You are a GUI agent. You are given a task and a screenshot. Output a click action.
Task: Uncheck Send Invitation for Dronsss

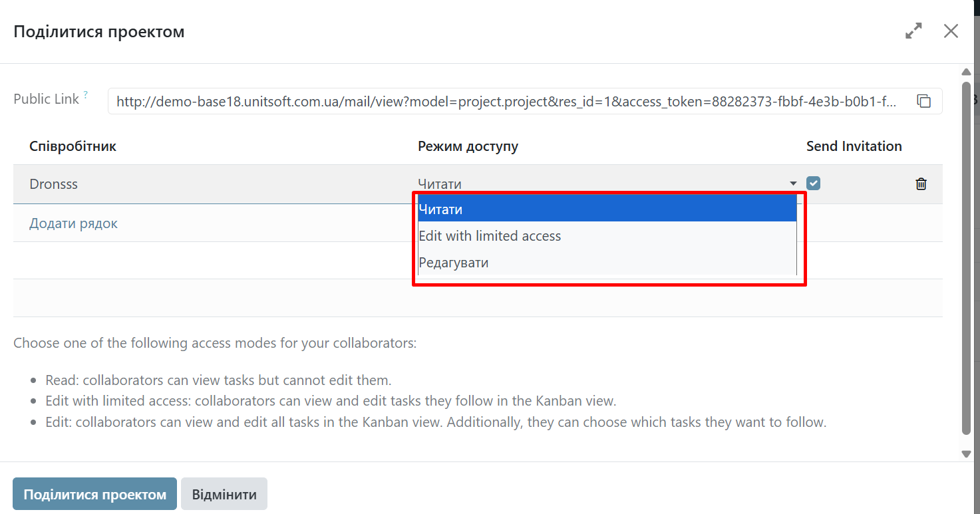(x=813, y=183)
